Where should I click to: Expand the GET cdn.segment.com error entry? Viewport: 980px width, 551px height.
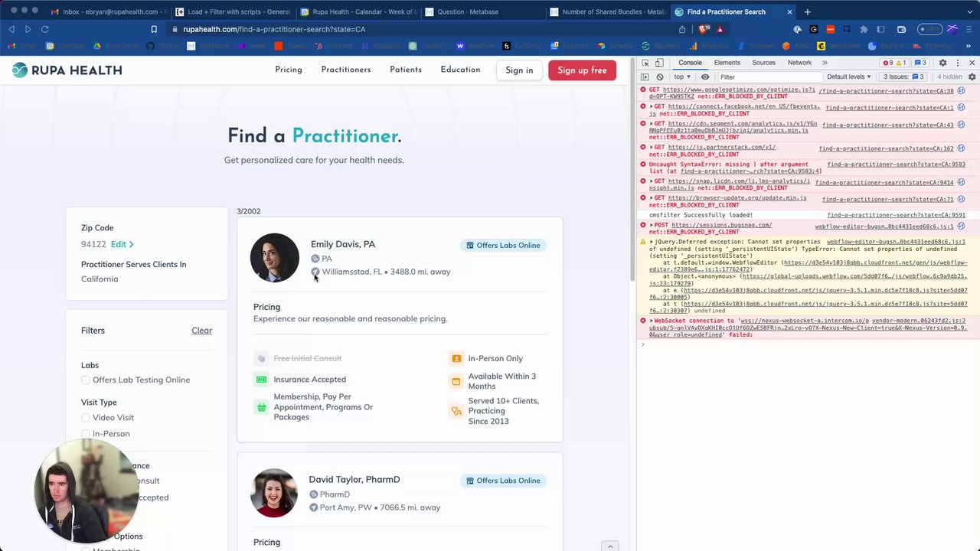652,124
